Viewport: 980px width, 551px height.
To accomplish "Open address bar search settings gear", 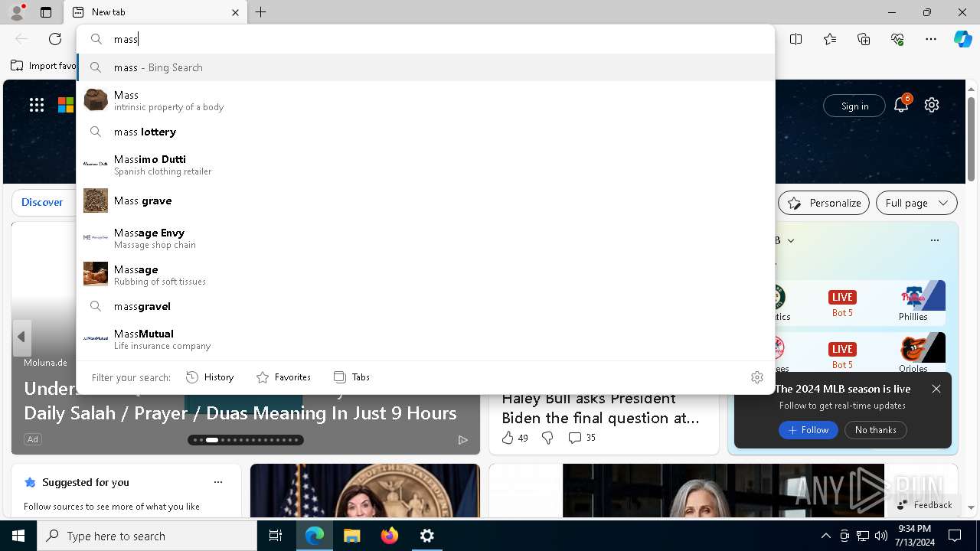I will [x=757, y=377].
